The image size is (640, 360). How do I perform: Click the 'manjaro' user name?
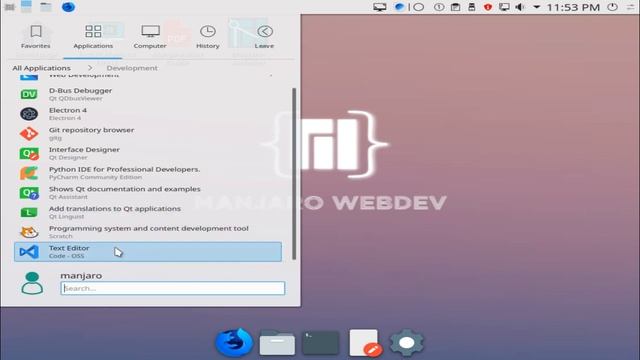click(x=81, y=276)
